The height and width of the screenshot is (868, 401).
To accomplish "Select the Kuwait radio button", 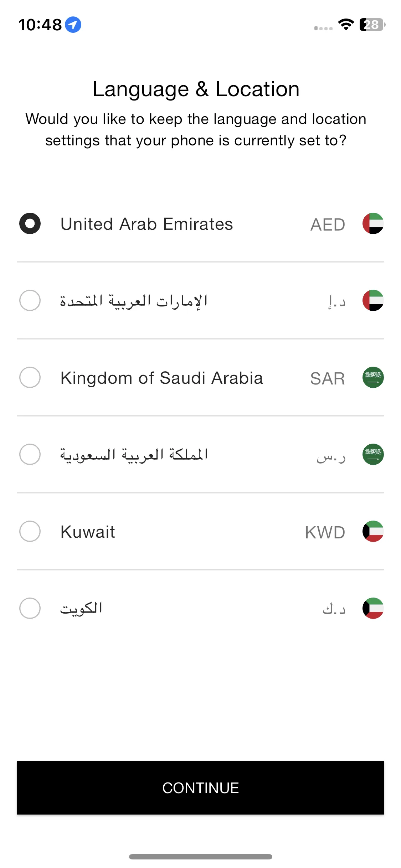I will coord(30,531).
